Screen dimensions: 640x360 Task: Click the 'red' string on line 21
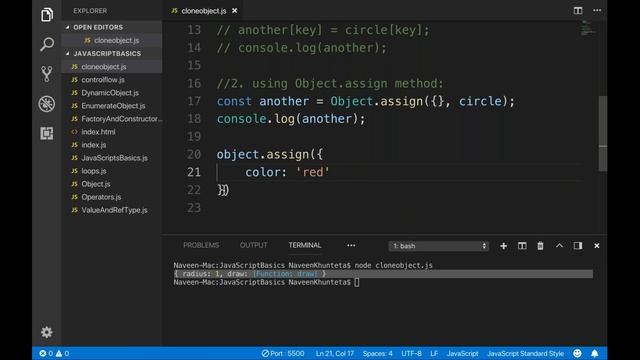coord(312,172)
